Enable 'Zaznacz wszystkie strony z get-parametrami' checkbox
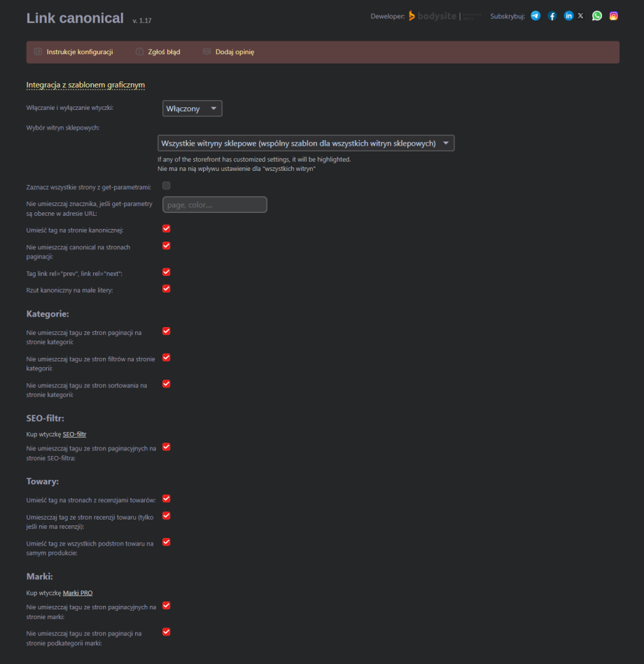Viewport: 644px width, 664px height. click(167, 186)
